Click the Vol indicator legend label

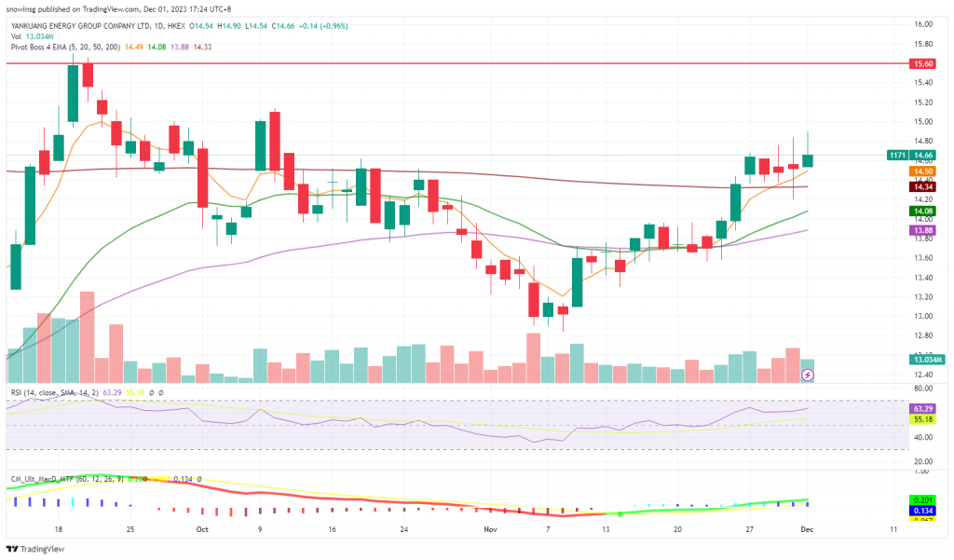16,36
